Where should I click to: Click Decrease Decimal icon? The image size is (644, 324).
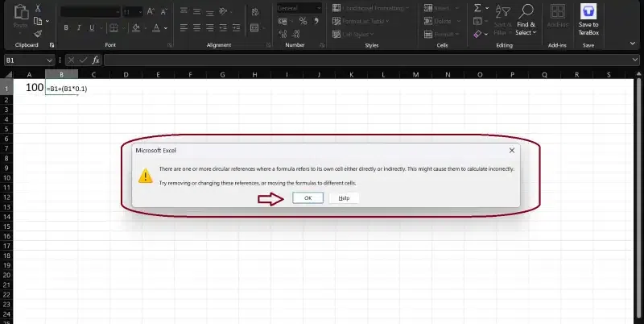coord(295,34)
